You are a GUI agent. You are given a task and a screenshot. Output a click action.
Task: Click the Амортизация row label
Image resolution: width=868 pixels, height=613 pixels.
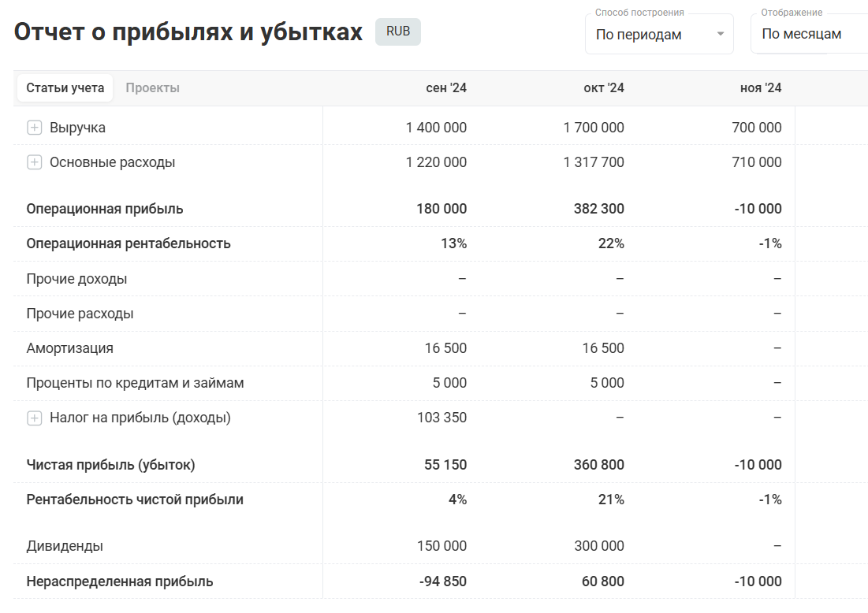70,348
